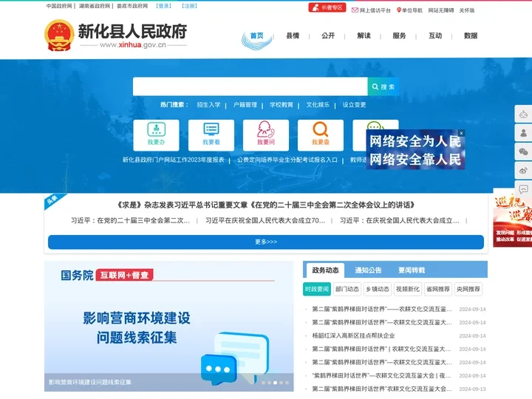
Task: Click the blue 更多>>> button
Action: pyautogui.click(x=266, y=242)
